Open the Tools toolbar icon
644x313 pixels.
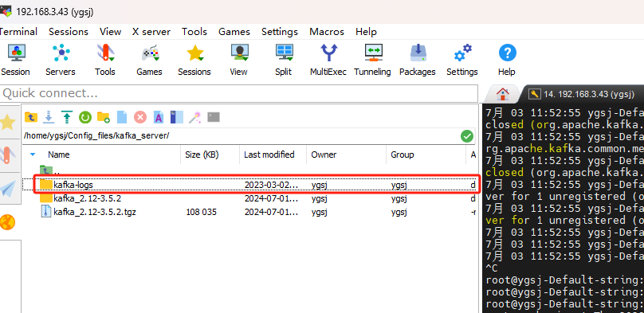pyautogui.click(x=105, y=60)
